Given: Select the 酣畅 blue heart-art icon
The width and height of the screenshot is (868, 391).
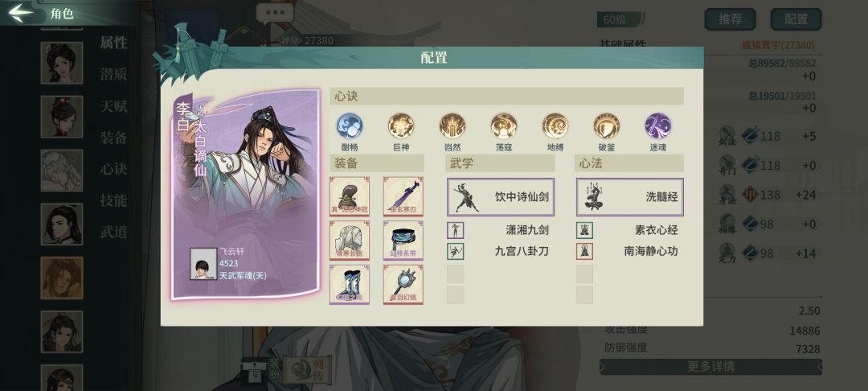Looking at the screenshot, I should point(350,126).
